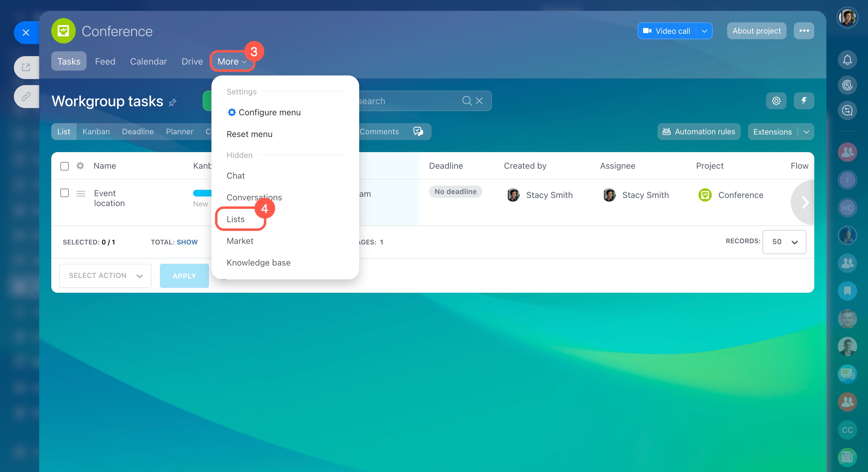Image resolution: width=868 pixels, height=472 pixels.
Task: Click the video camera Video call button
Action: [x=667, y=31]
